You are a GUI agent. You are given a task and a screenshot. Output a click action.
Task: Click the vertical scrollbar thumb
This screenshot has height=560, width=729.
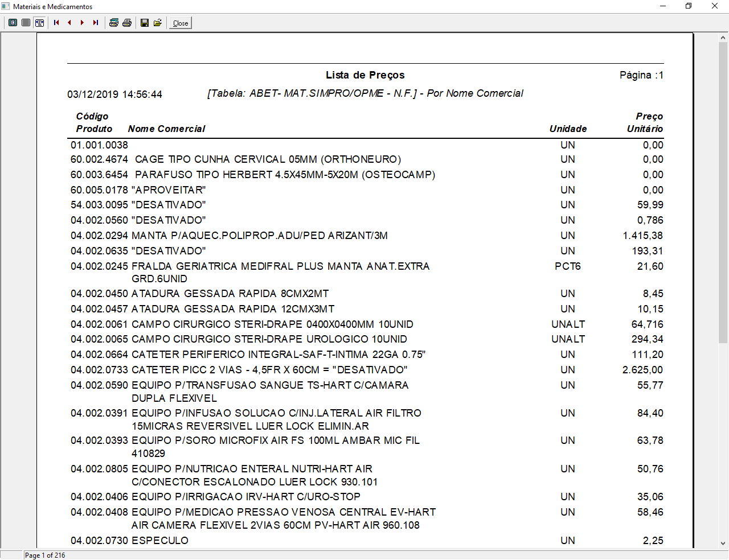pos(723,192)
